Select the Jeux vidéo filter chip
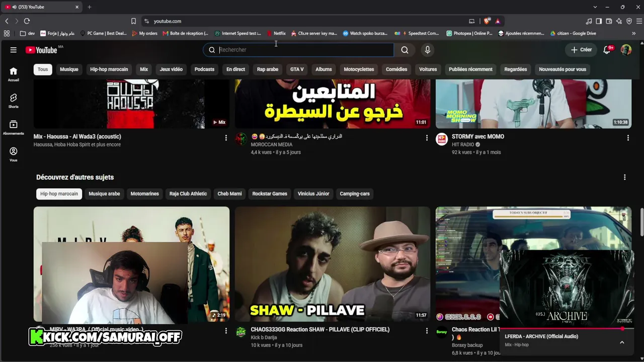 pos(171,69)
